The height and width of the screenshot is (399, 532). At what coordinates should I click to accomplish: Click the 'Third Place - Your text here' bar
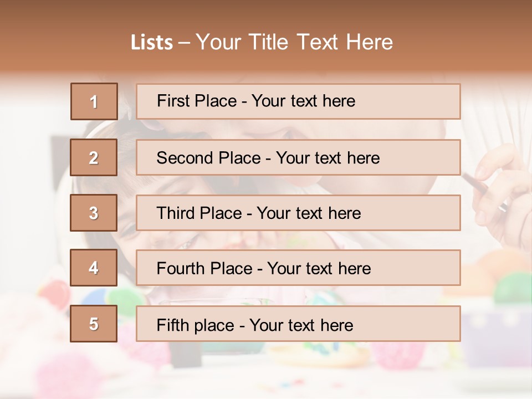coord(298,213)
